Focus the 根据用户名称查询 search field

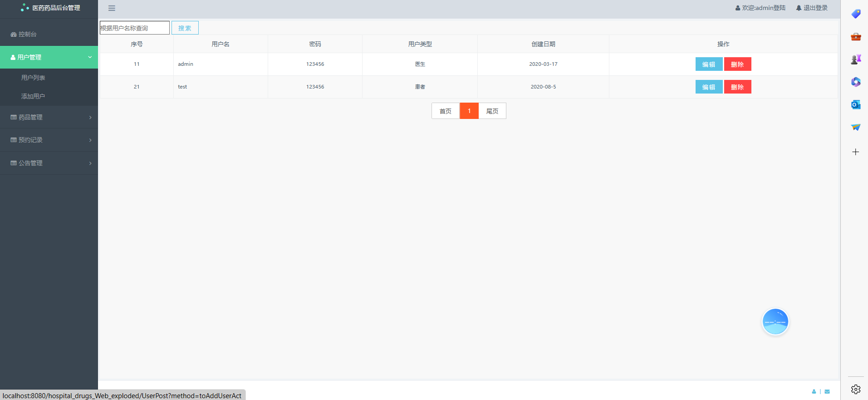tap(135, 28)
